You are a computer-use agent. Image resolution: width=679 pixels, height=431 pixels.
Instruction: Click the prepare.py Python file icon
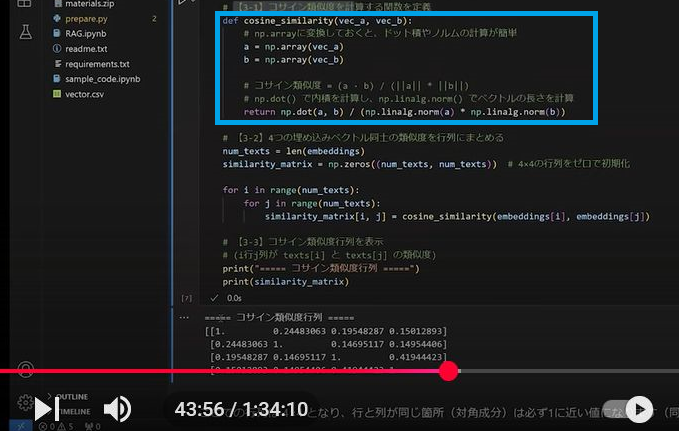point(57,18)
